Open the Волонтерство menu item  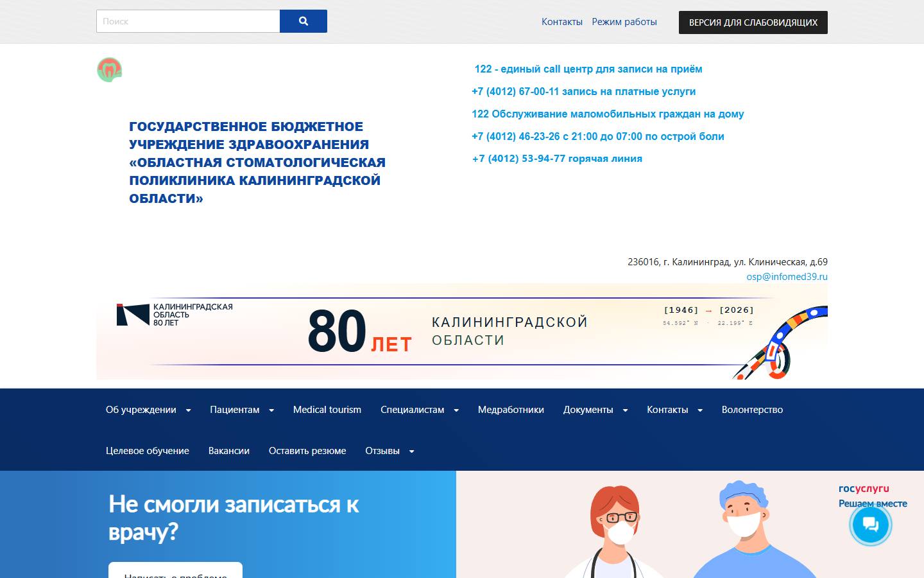pos(752,410)
